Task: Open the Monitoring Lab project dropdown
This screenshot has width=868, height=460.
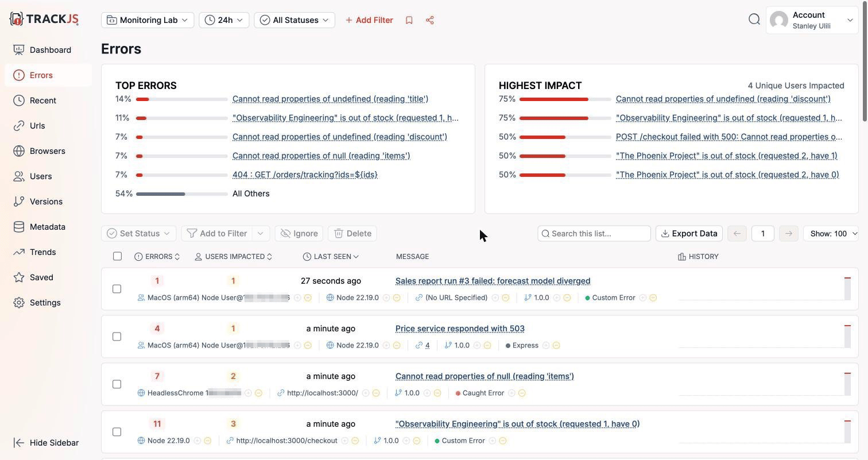Action: point(148,20)
